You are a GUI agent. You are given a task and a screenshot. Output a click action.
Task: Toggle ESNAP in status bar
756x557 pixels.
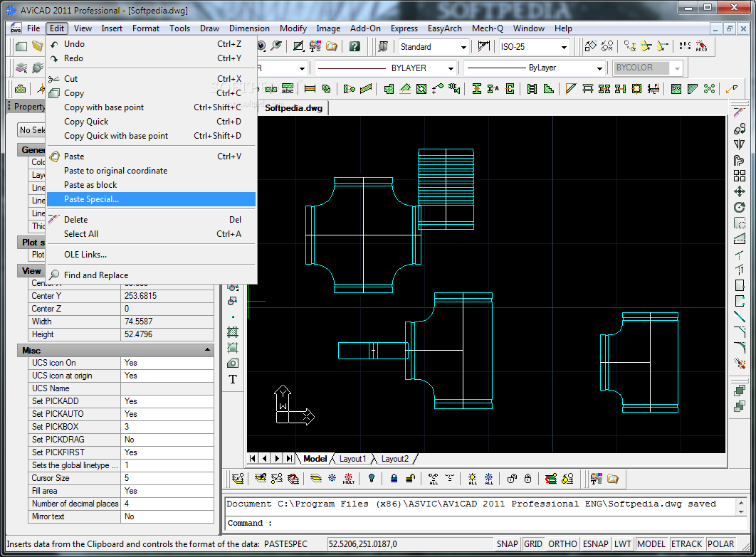[595, 544]
